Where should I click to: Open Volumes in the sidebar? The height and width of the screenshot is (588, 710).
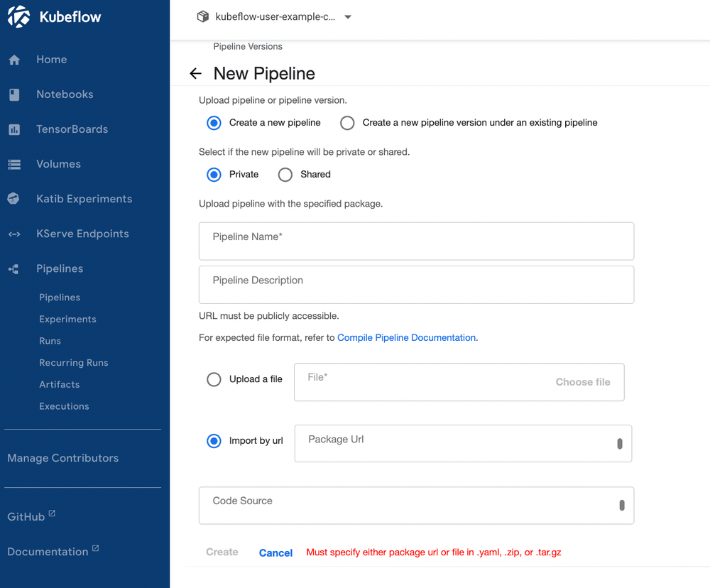58,164
